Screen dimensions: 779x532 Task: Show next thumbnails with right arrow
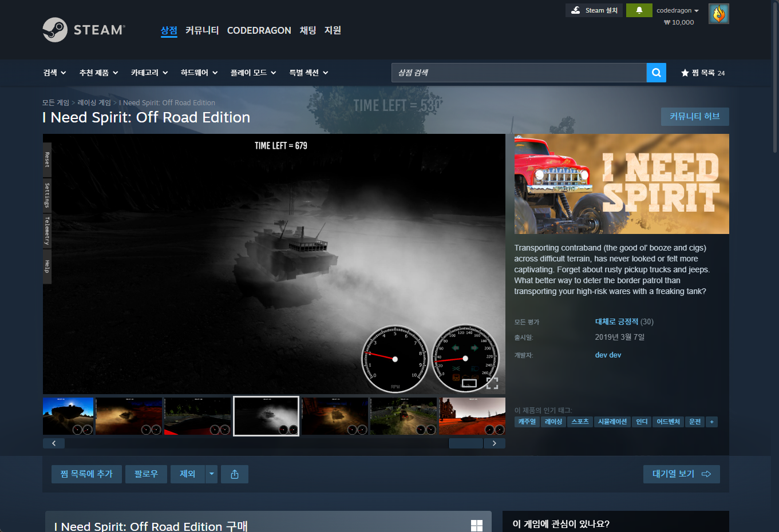494,443
